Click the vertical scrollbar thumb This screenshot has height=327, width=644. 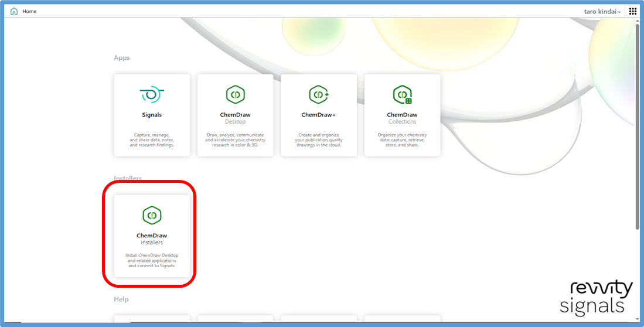[x=638, y=129]
